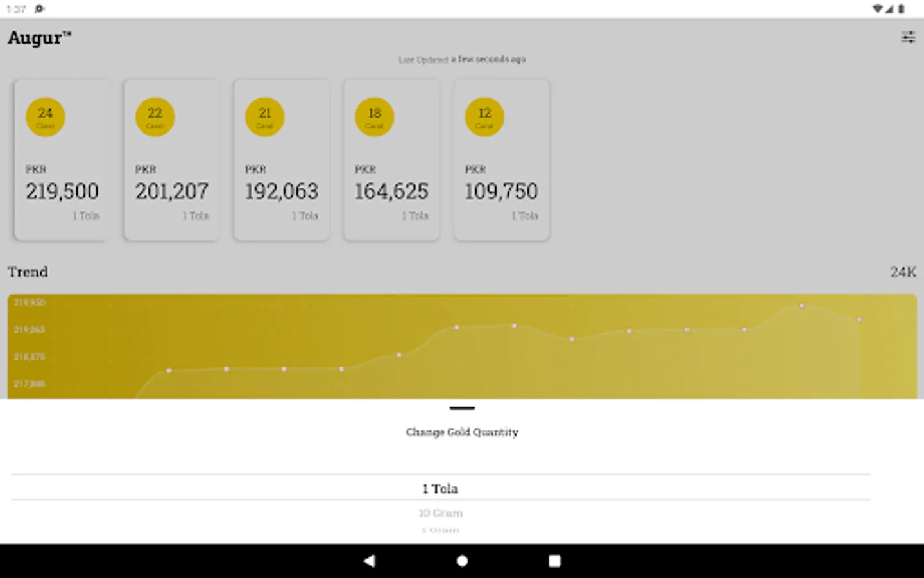Click the first data point on trend chart
This screenshot has width=924, height=578.
[x=169, y=371]
